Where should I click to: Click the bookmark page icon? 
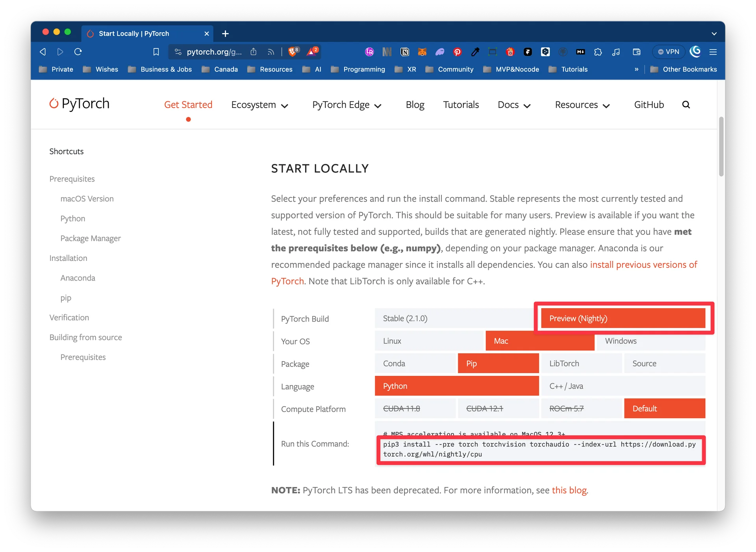pyautogui.click(x=156, y=52)
